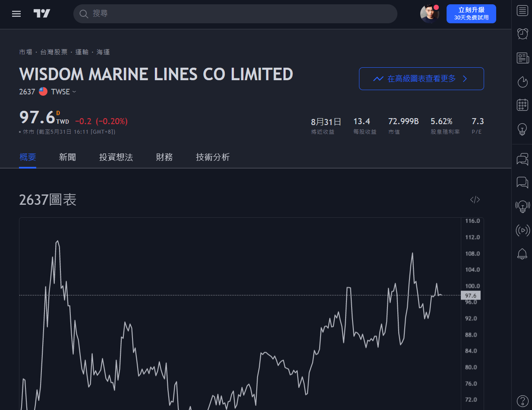Open the 技術分析 tab
This screenshot has width=532, height=410.
(x=213, y=157)
